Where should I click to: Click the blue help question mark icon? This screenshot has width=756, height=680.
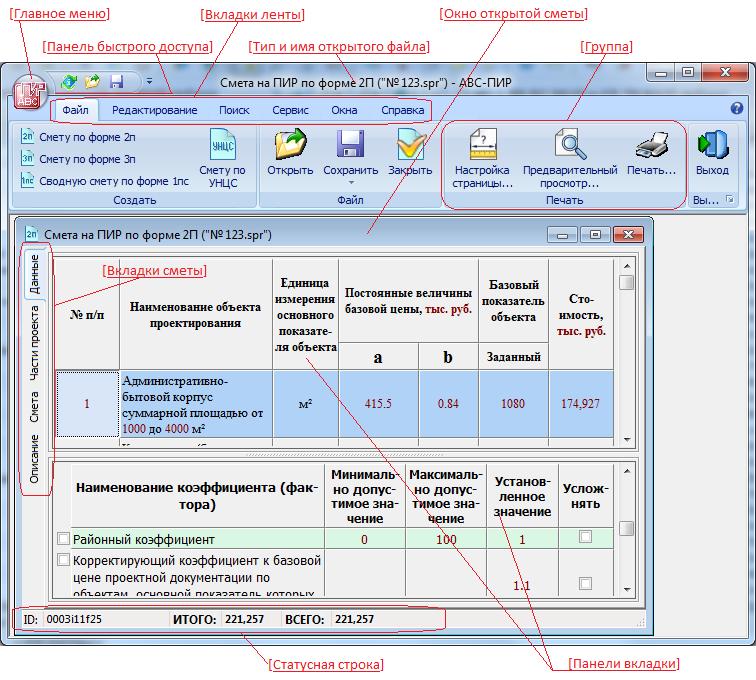(737, 108)
